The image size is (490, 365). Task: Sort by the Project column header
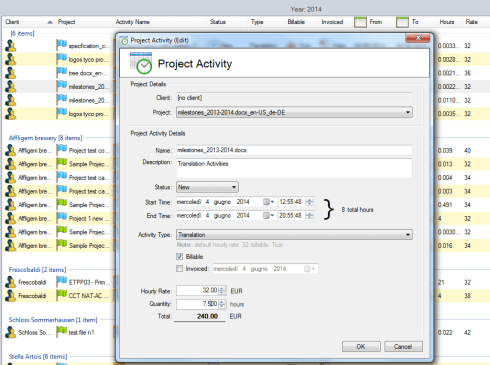click(x=83, y=22)
